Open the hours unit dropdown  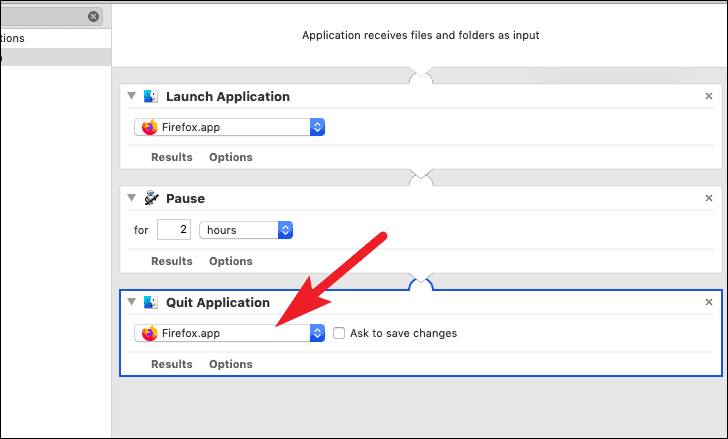point(246,230)
